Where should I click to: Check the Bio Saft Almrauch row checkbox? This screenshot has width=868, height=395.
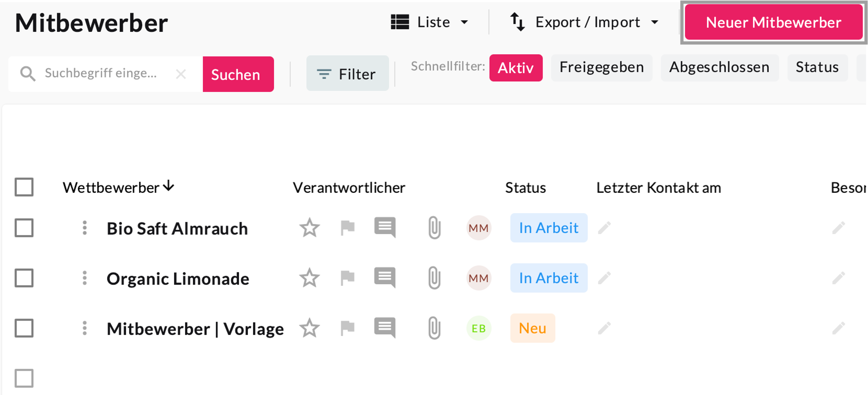click(24, 228)
